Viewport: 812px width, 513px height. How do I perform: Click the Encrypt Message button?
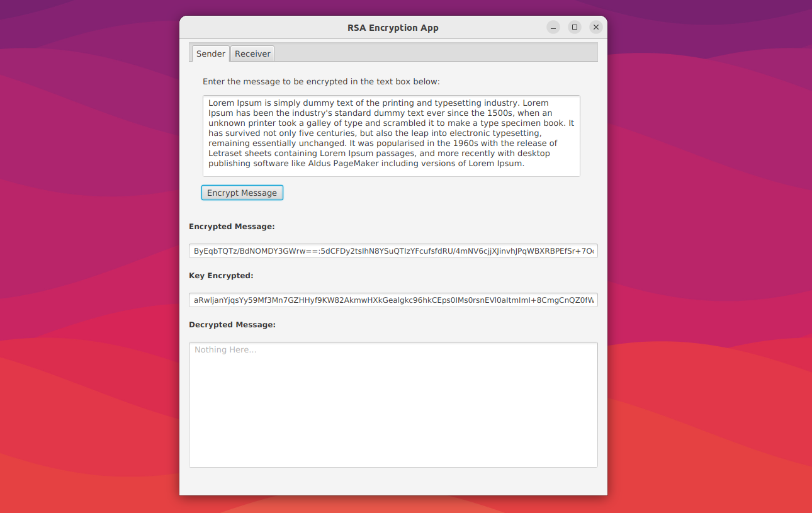click(242, 193)
